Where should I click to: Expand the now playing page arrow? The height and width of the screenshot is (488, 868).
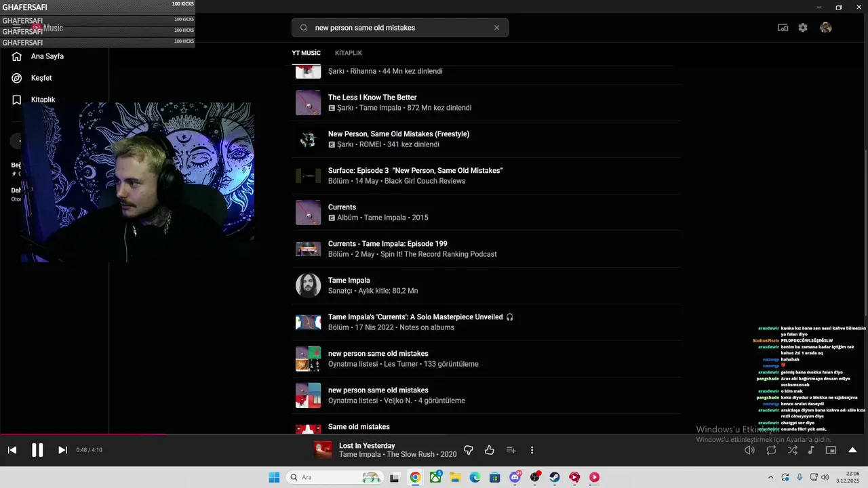(x=852, y=450)
